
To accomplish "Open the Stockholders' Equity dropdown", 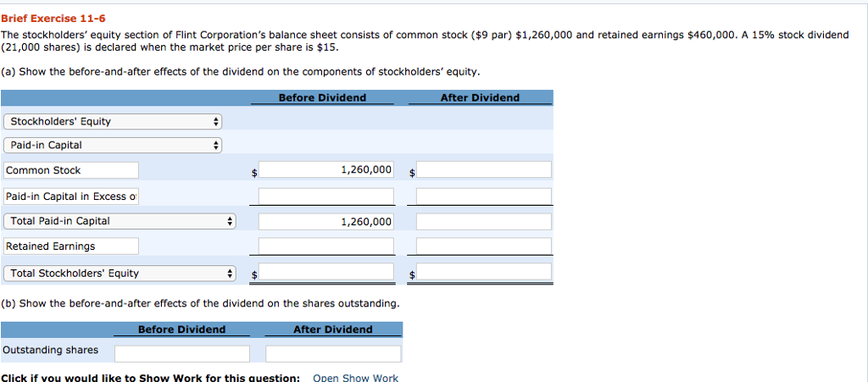I will click(113, 122).
